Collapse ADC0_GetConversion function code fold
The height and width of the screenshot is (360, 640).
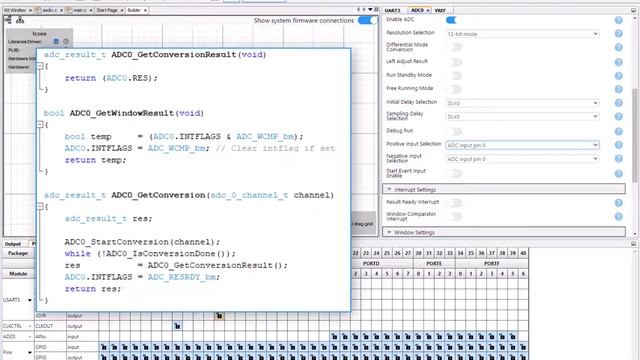point(40,207)
